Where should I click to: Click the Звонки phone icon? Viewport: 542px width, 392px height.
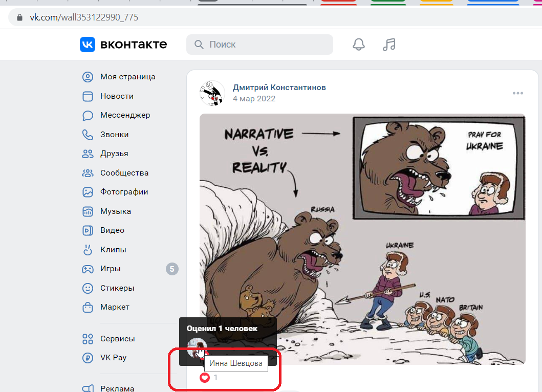click(88, 135)
